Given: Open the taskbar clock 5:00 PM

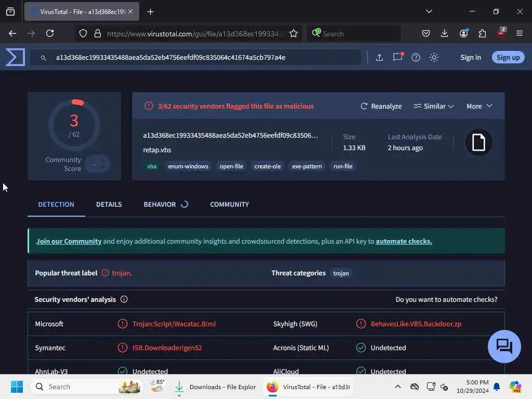Looking at the screenshot, I should click(473, 387).
